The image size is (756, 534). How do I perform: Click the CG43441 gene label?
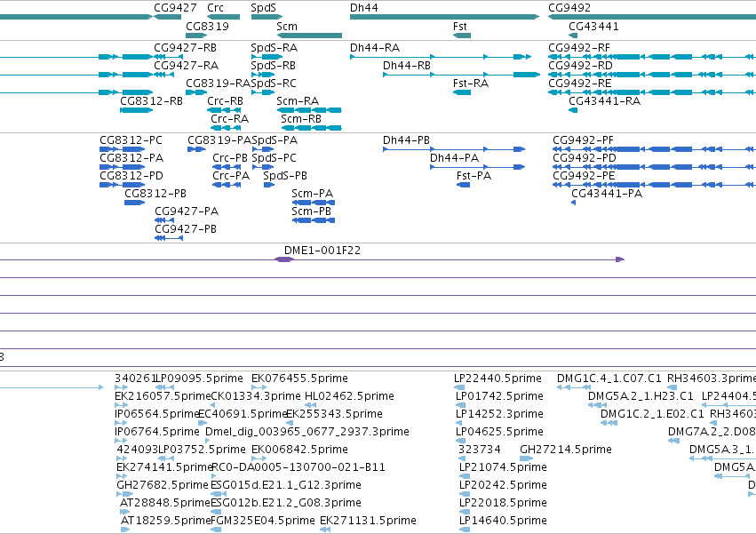[x=593, y=26]
